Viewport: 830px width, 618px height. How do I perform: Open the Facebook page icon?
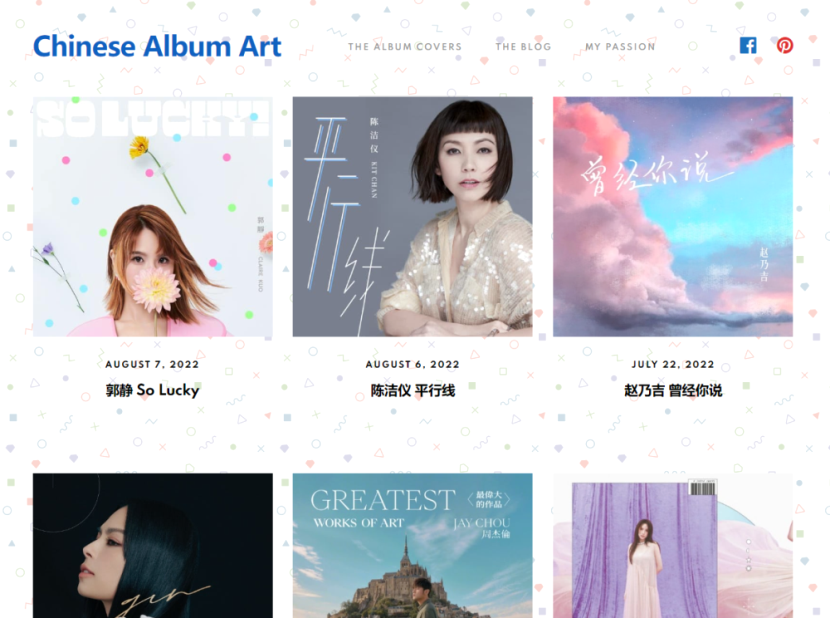[x=748, y=46]
